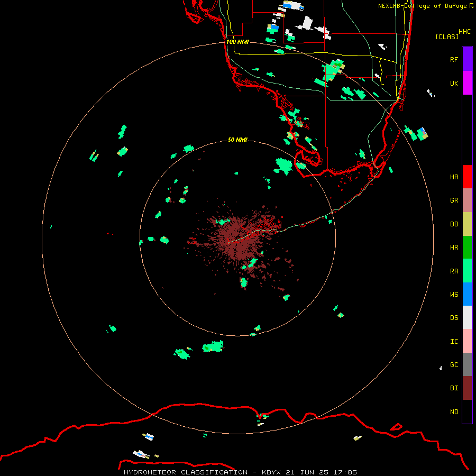Image resolution: width=476 pixels, height=476 pixels.
Task: Click the 'RF' legend label text
Action: 454,59
